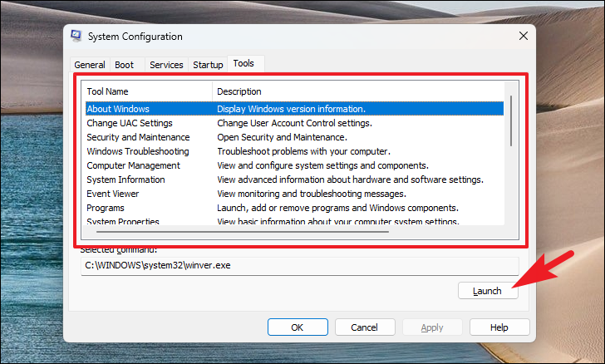Viewport: 605px width, 364px height.
Task: Select Event Viewer in the list
Action: tap(113, 194)
